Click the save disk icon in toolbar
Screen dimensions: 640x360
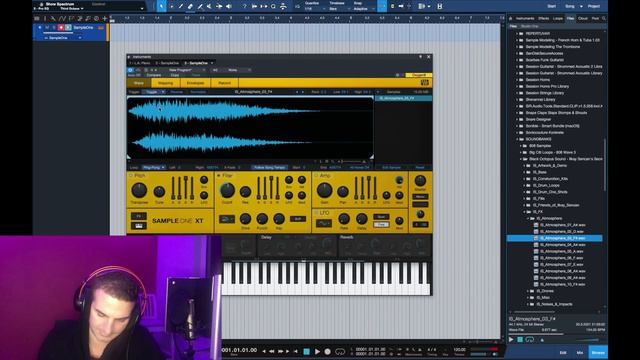click(x=440, y=6)
